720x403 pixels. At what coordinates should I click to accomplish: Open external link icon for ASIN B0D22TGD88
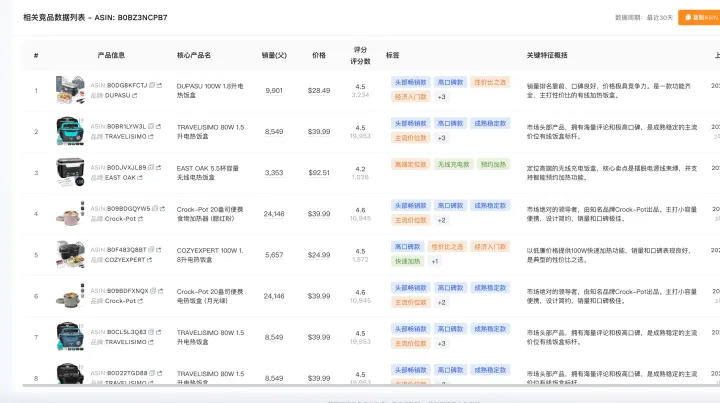(x=159, y=373)
